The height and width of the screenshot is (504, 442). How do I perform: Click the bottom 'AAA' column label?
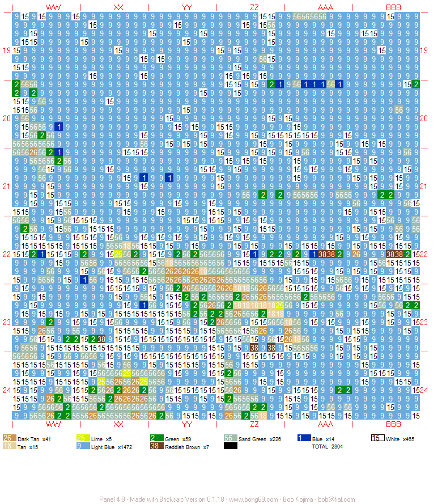[325, 424]
